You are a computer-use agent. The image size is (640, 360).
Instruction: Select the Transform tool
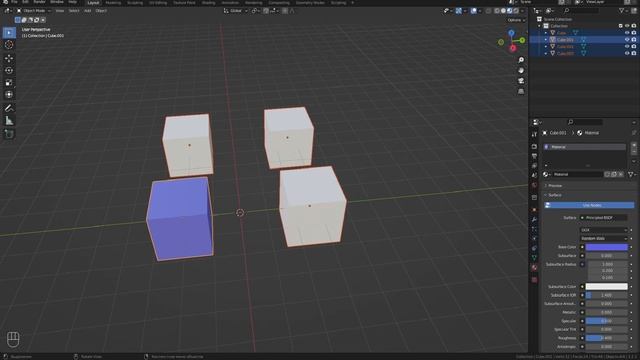[x=9, y=95]
